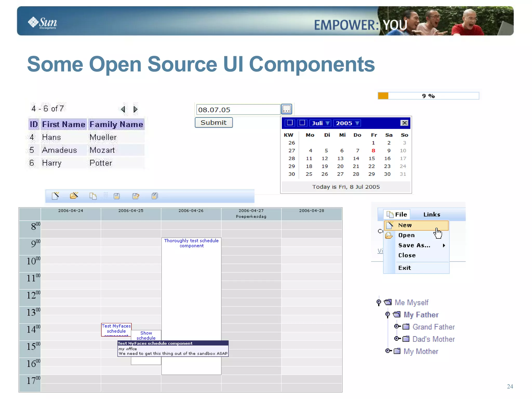Expand the Dad's Mother tree node
532x399 pixels.
pos(397,339)
